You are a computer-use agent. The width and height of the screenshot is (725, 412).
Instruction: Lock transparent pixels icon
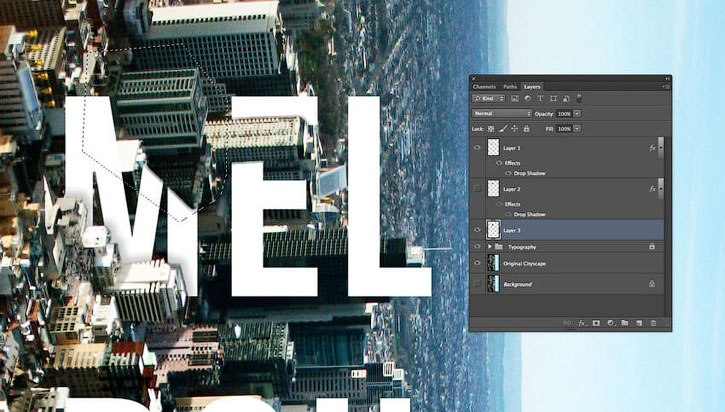pyautogui.click(x=491, y=129)
